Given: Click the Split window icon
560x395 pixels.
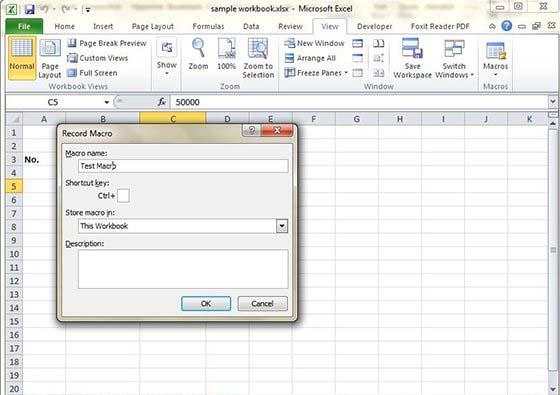Looking at the screenshot, I should click(x=358, y=43).
